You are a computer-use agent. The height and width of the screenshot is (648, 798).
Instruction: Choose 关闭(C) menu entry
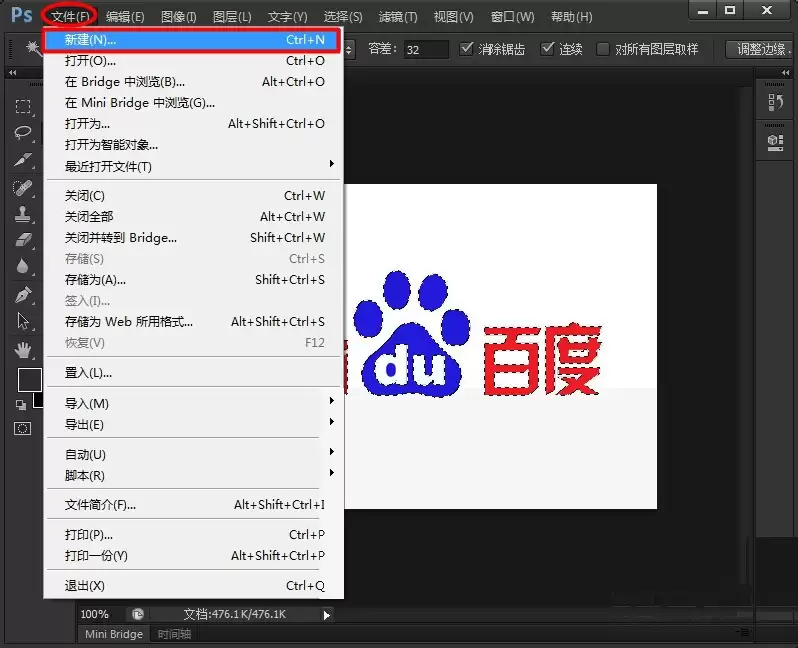coord(194,195)
